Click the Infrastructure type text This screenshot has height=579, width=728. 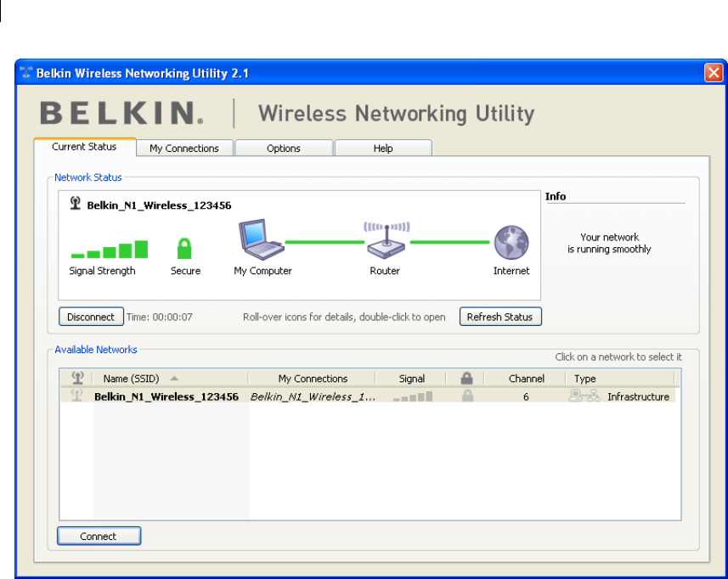639,396
